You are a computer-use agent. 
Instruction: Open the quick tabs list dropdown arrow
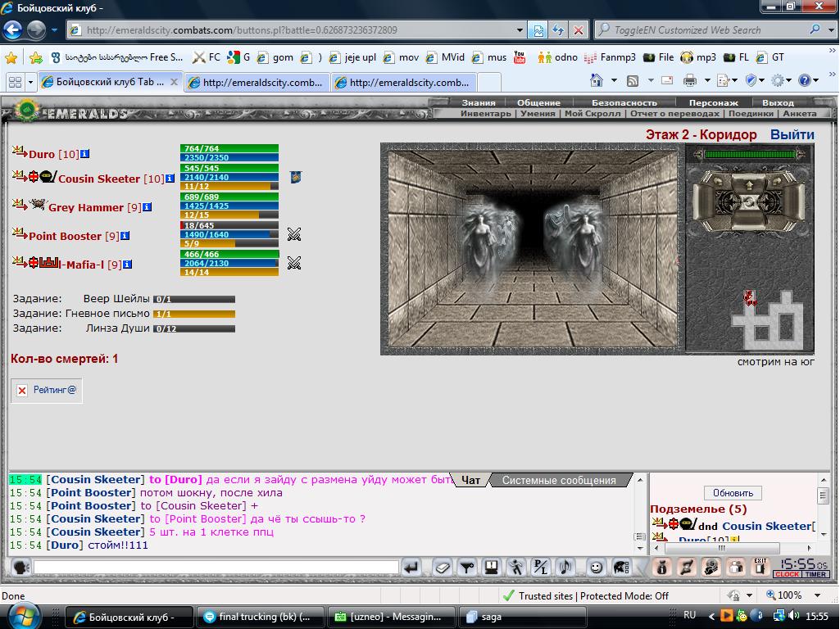pos(30,82)
